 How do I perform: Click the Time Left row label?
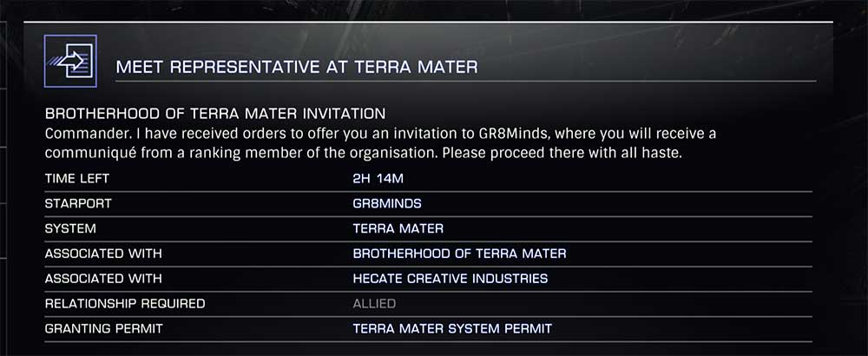pyautogui.click(x=77, y=178)
